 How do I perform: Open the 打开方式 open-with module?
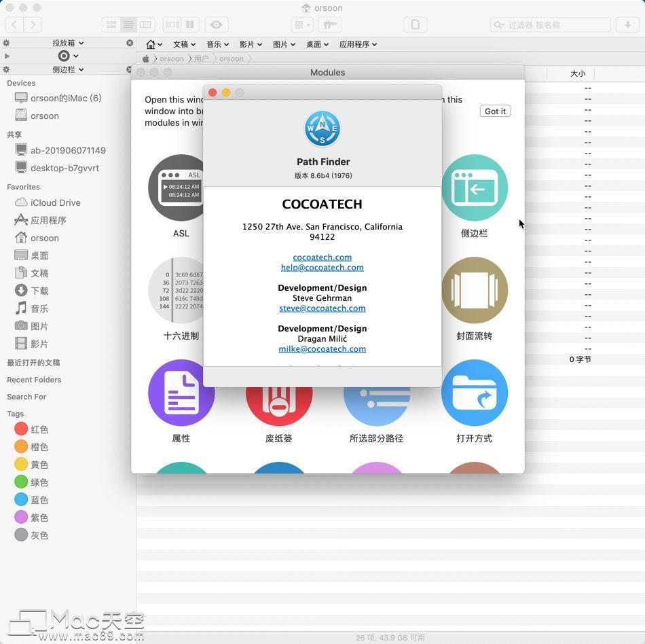[475, 393]
